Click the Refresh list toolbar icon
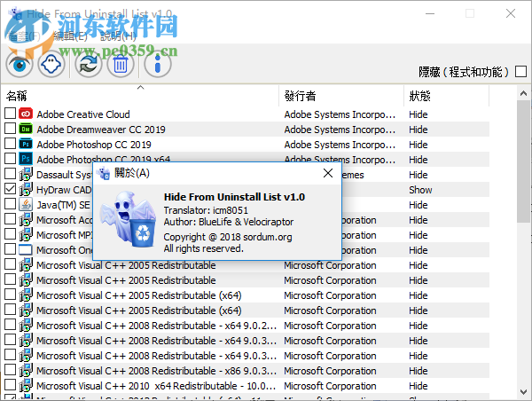The width and height of the screenshot is (532, 401). tap(88, 64)
